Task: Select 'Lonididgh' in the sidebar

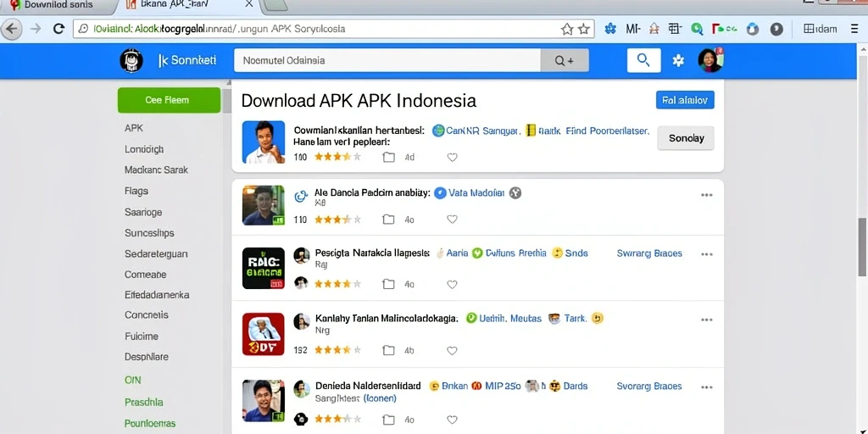Action: point(144,149)
